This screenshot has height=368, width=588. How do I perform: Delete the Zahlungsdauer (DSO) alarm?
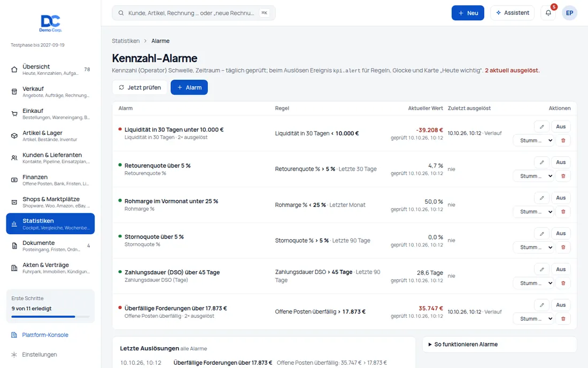[563, 283]
